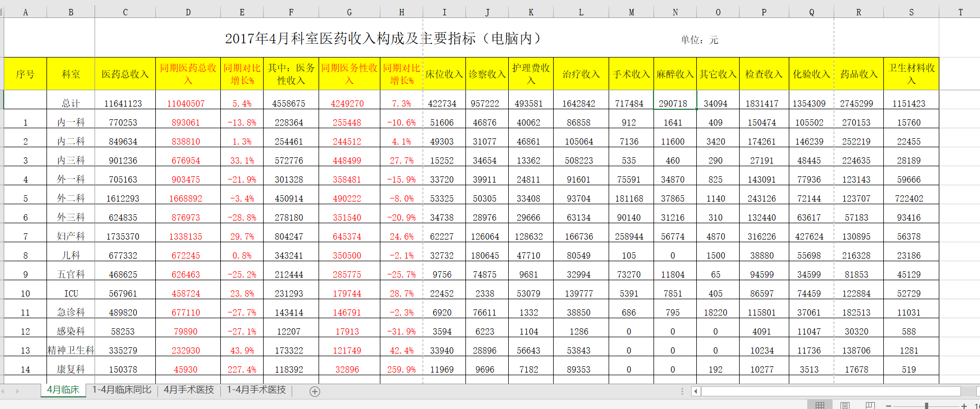The height and width of the screenshot is (409, 980).
Task: Click the previous-sheet navigation arrow
Action: (x=3, y=391)
